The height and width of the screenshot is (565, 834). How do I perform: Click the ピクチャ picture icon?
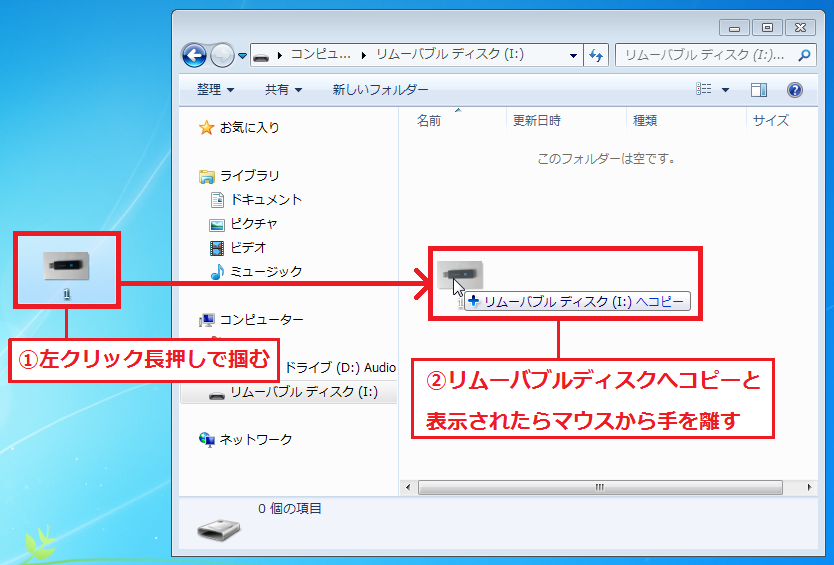[x=217, y=225]
